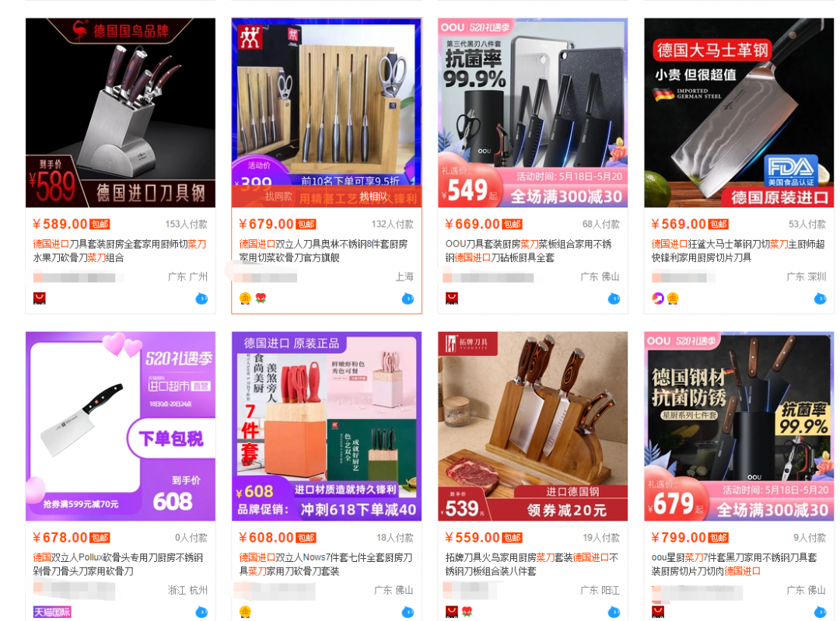Screen dimensions: 840x621
Task: Click the 天猫国际 badge under ¥678.00 listing
Action: [x=52, y=612]
